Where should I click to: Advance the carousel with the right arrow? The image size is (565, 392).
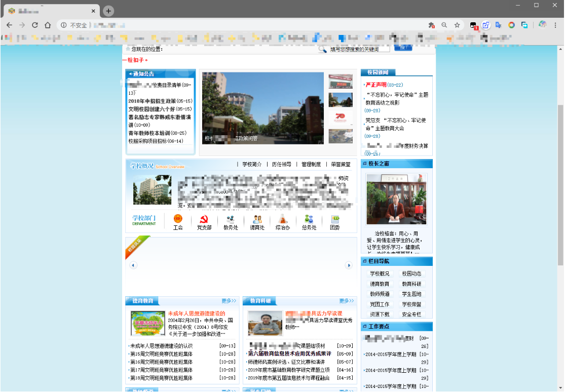click(349, 264)
